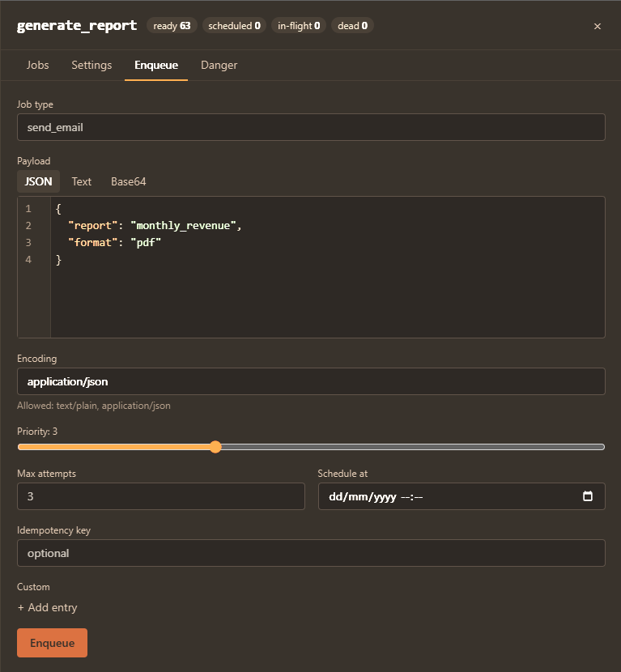This screenshot has width=621, height=672.
Task: Click line number 1 in editor gutter
Action: click(x=28, y=209)
